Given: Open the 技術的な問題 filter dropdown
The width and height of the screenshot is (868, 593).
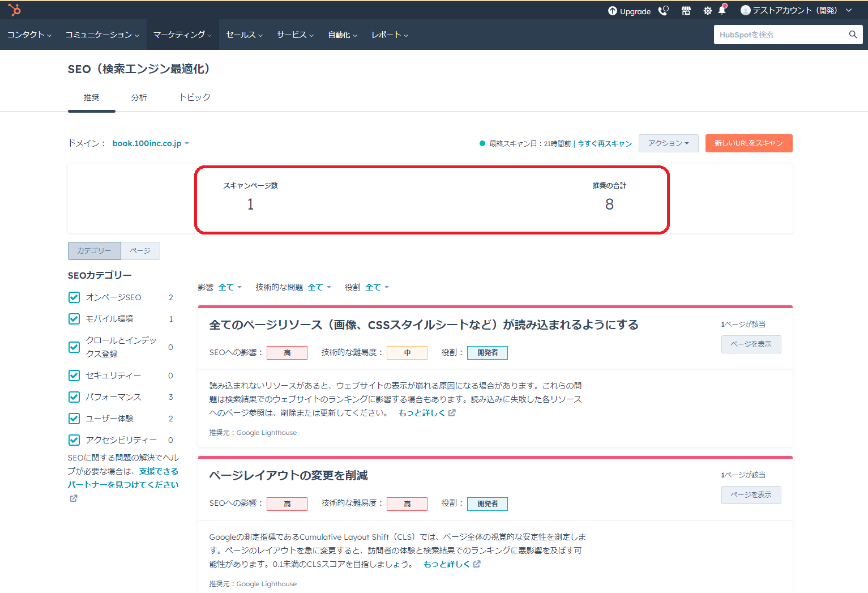Looking at the screenshot, I should pos(319,287).
